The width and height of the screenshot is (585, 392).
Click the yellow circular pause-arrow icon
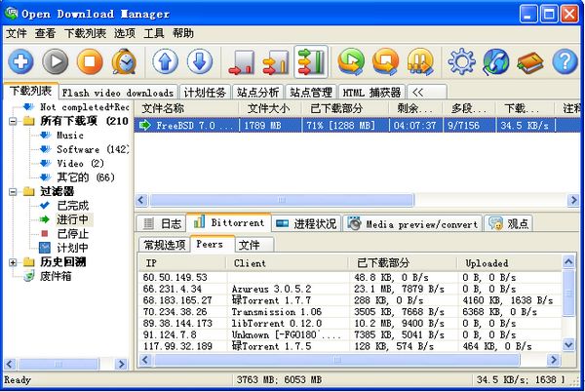pyautogui.click(x=420, y=61)
